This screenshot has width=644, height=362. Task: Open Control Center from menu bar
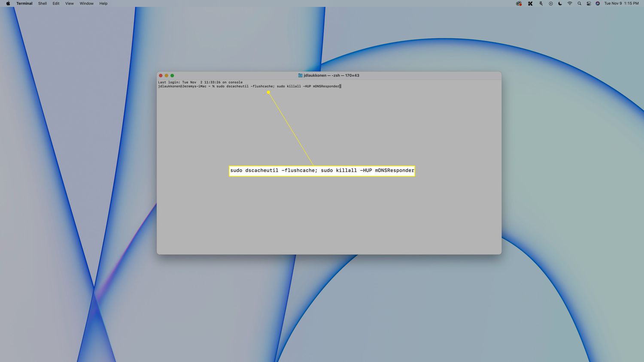(589, 3)
